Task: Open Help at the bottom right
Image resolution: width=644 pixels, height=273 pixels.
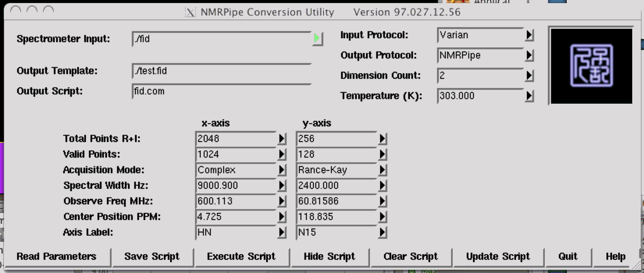Action: tap(615, 257)
